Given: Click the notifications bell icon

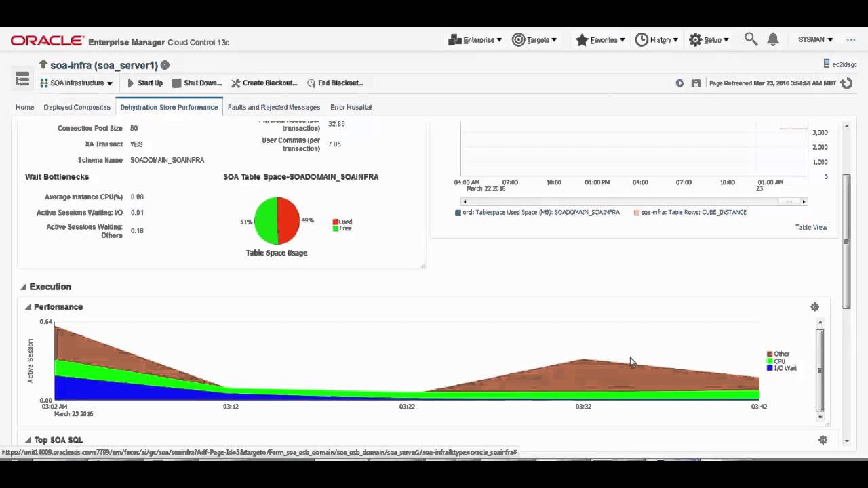Looking at the screenshot, I should [772, 40].
